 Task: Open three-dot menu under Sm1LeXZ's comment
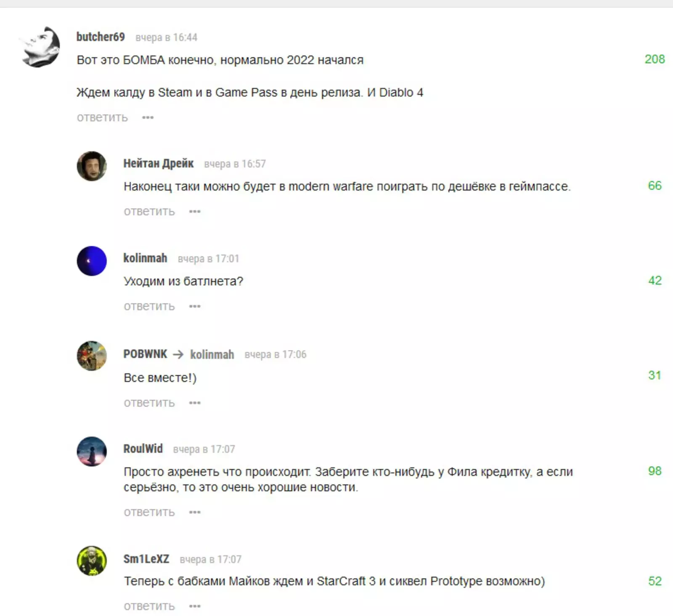(x=195, y=606)
